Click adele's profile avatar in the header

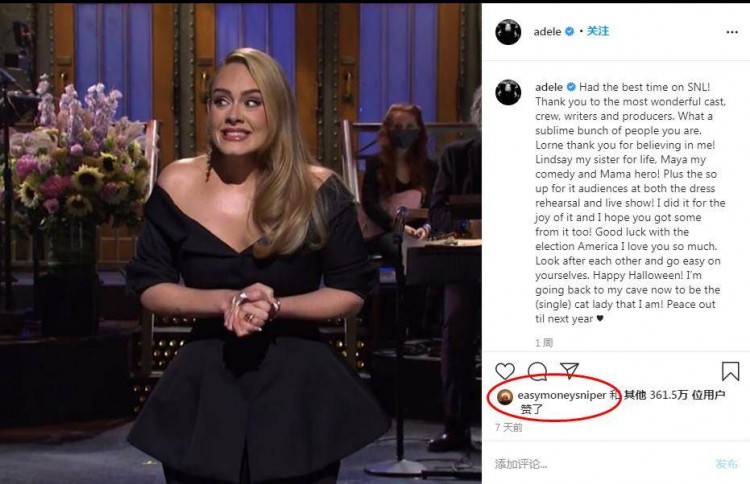(x=507, y=32)
